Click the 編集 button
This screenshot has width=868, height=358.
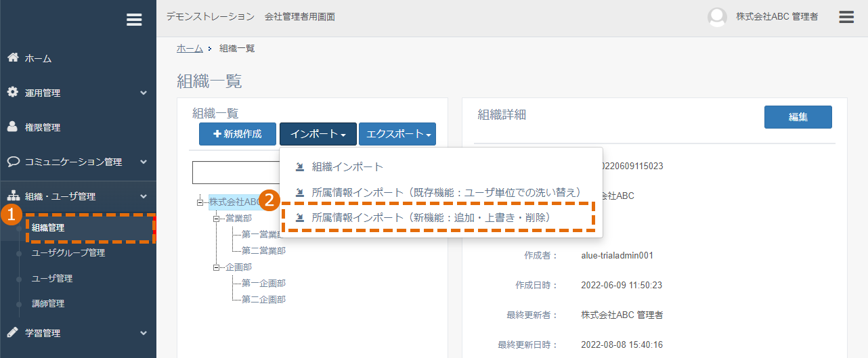click(x=798, y=117)
